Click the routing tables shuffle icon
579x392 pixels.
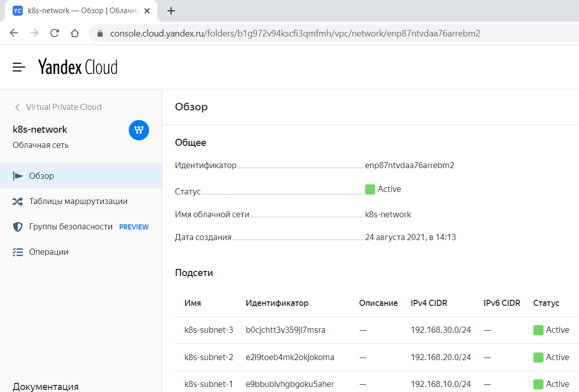tap(17, 202)
